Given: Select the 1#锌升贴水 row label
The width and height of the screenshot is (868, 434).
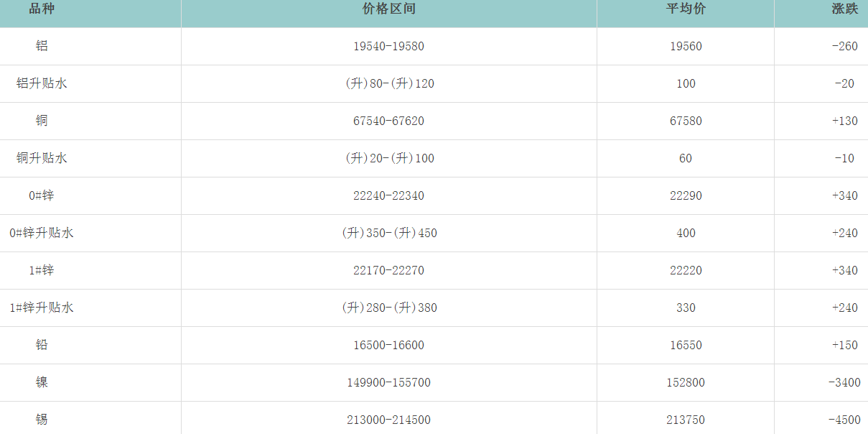Looking at the screenshot, I should coord(42,308).
